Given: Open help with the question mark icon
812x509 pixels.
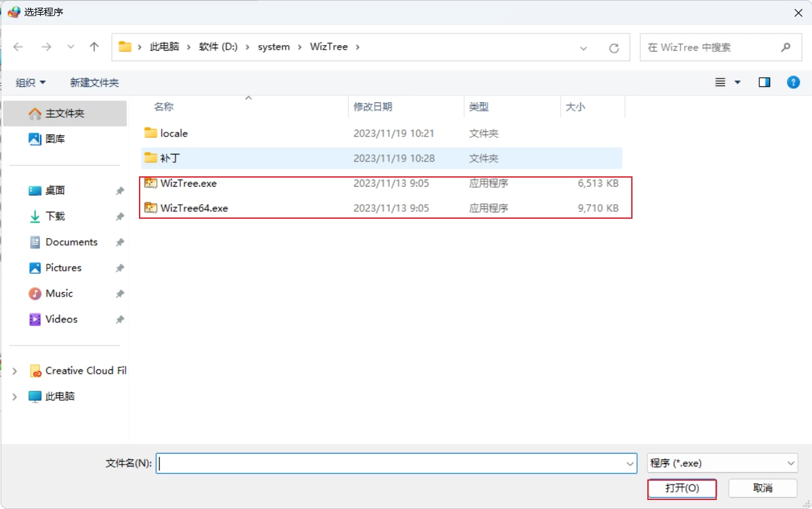Looking at the screenshot, I should [793, 82].
